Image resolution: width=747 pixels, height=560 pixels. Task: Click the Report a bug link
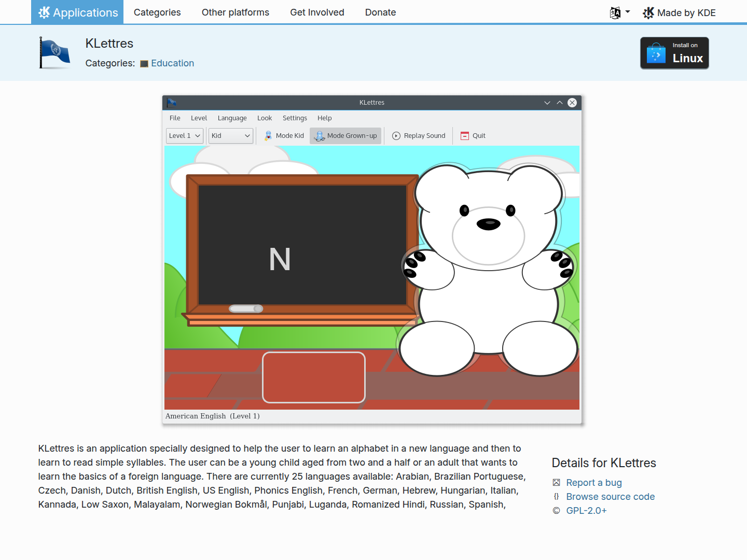tap(594, 483)
